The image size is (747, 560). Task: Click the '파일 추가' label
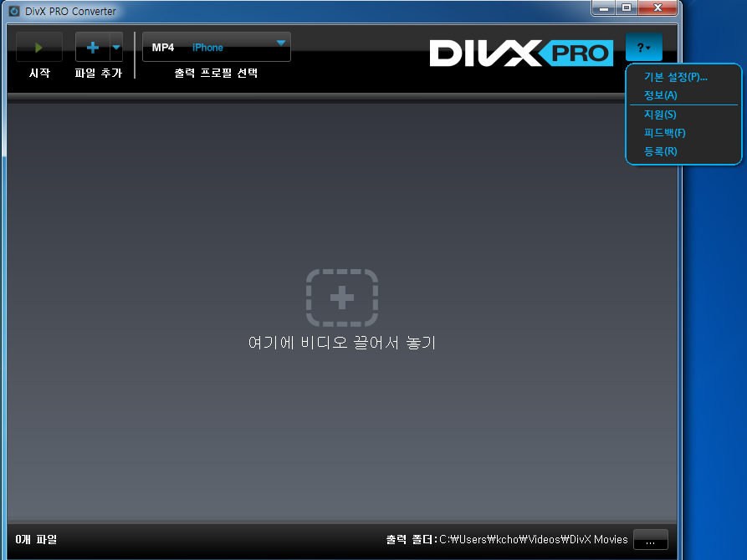click(x=99, y=73)
